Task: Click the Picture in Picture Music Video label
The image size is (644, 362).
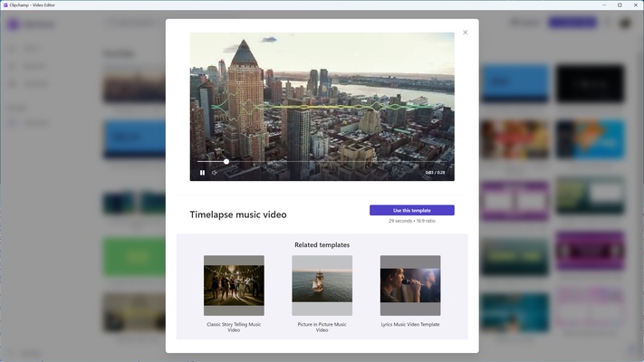Action: tap(322, 327)
